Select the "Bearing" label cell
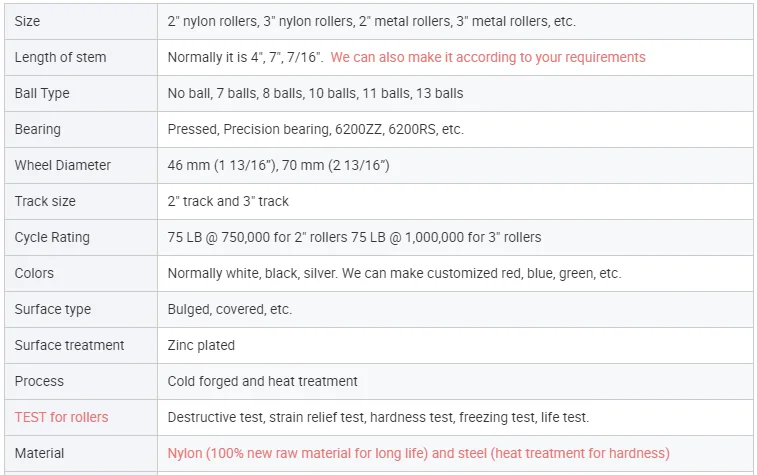This screenshot has width=757, height=475. click(x=38, y=129)
